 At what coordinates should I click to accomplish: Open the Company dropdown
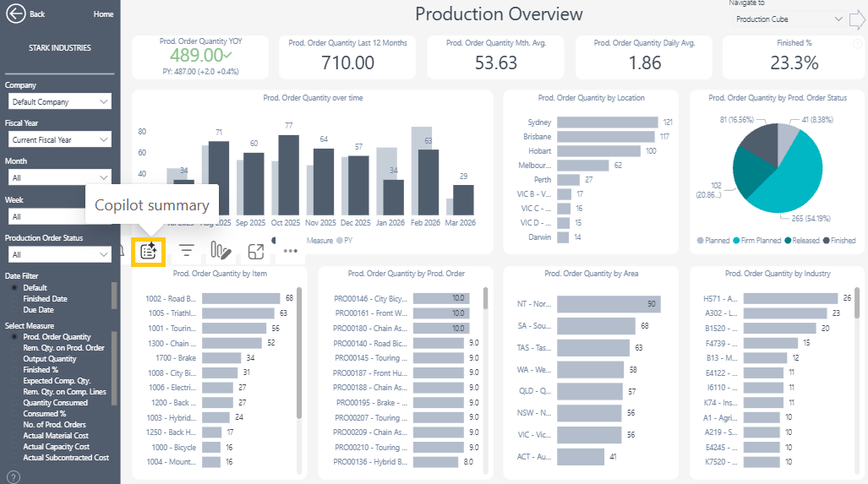pos(58,101)
